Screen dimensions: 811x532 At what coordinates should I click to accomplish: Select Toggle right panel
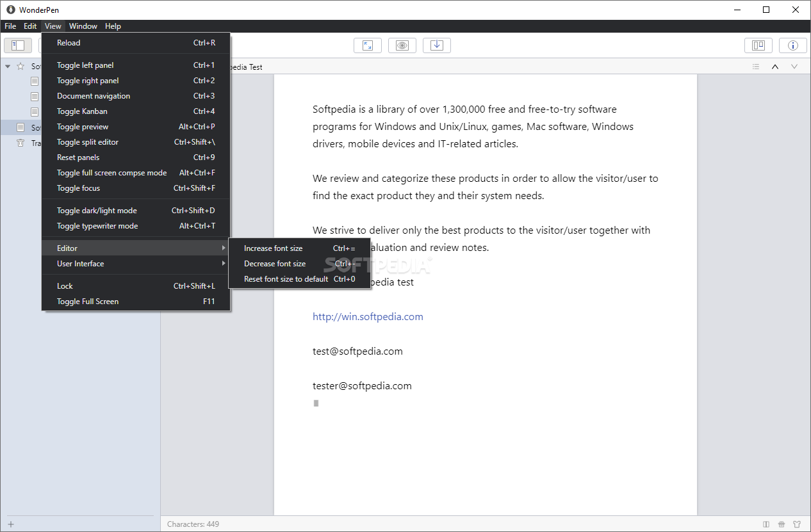pos(136,81)
